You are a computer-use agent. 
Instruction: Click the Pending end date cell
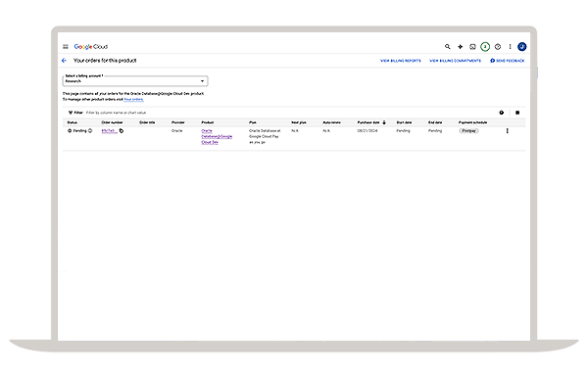click(x=435, y=131)
